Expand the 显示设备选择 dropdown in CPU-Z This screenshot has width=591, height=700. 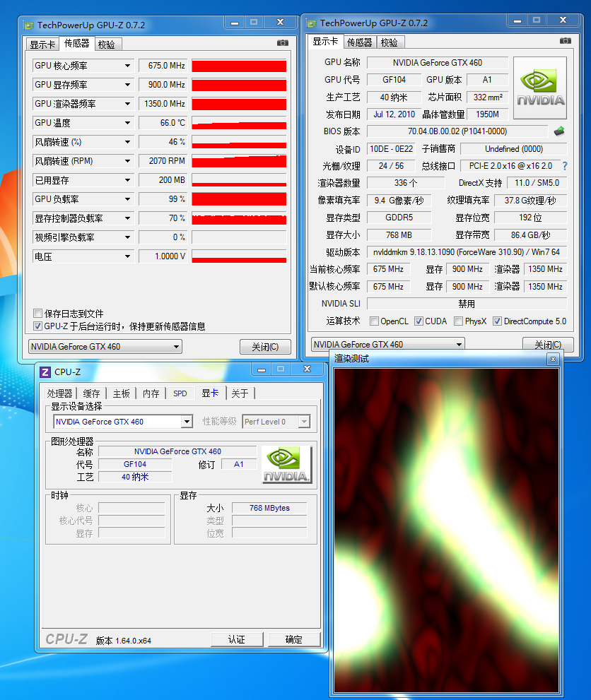[187, 422]
